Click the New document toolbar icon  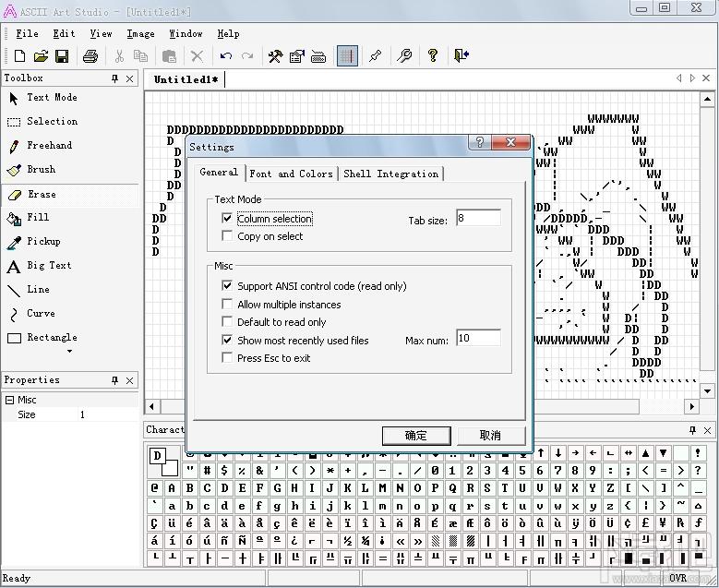click(19, 56)
